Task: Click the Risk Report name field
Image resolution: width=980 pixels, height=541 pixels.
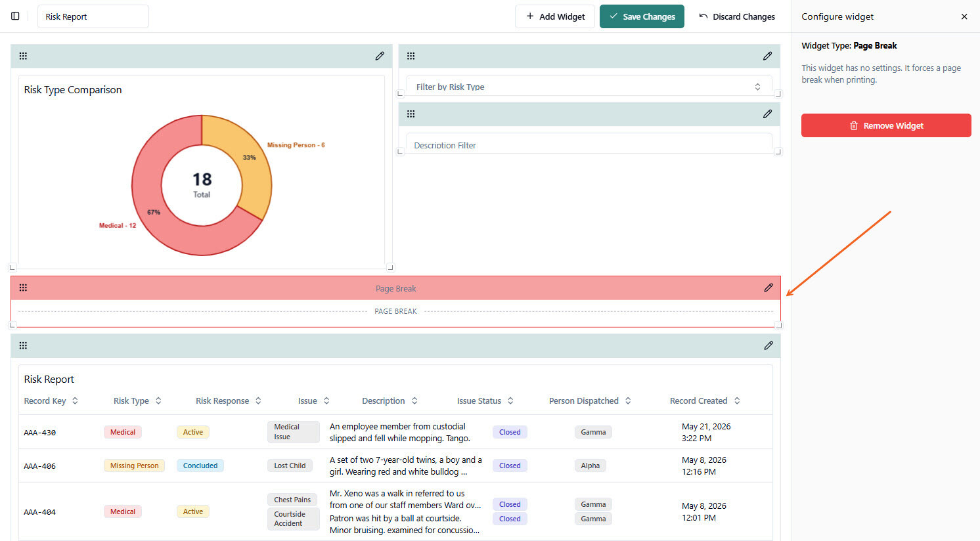Action: pos(93,16)
